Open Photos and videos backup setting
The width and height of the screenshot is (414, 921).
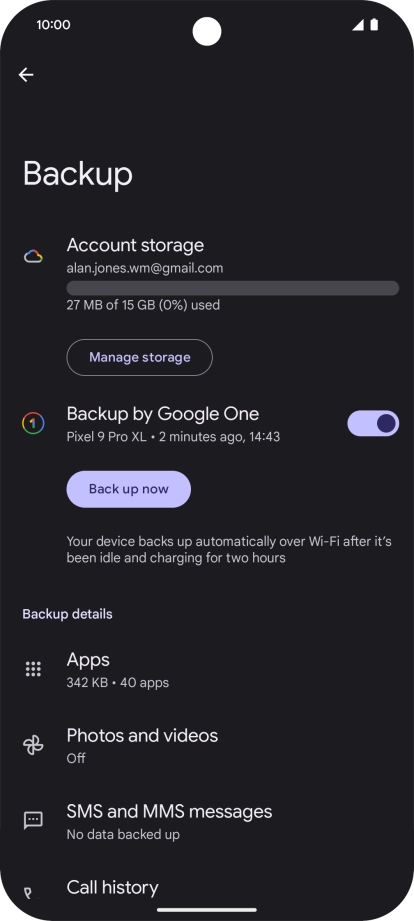click(207, 745)
